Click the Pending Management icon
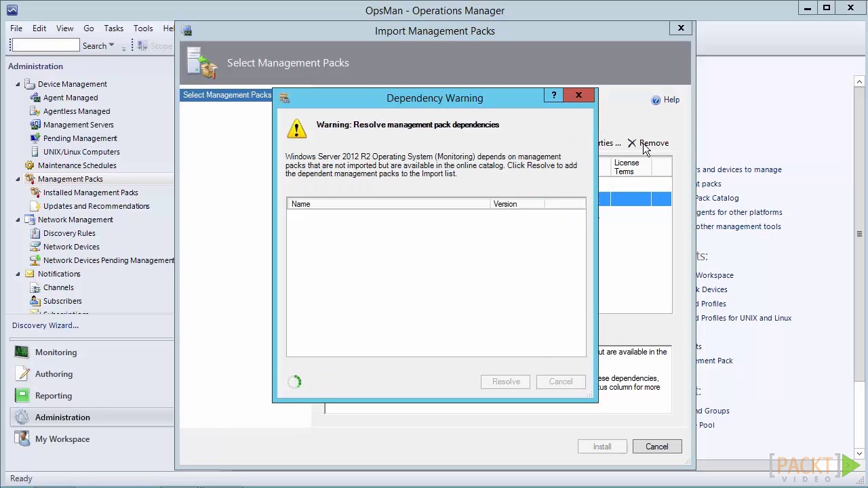The image size is (868, 488). click(35, 138)
